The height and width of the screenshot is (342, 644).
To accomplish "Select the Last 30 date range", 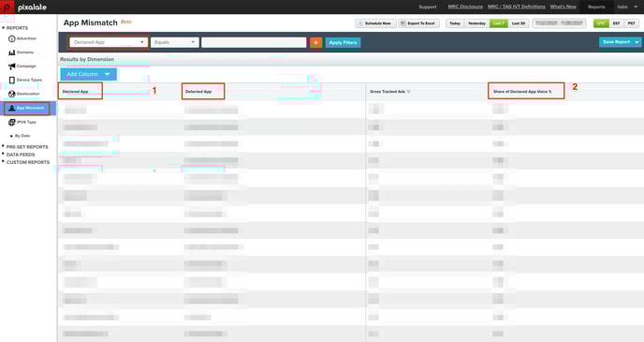I will pos(519,23).
